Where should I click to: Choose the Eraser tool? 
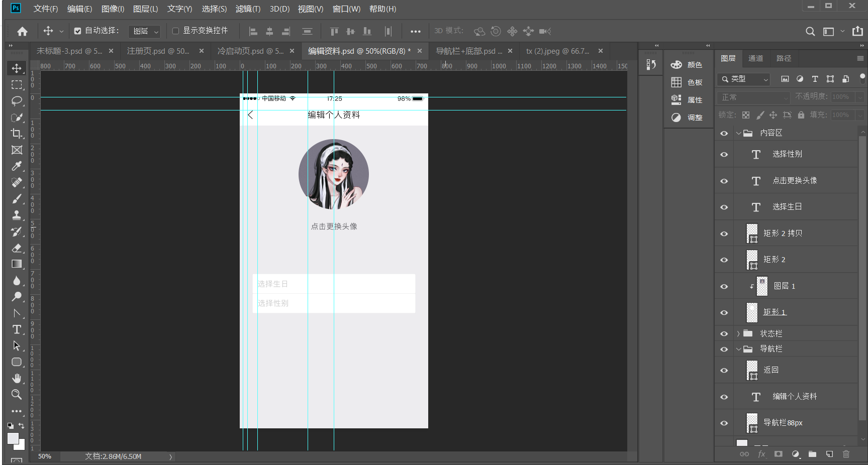point(17,248)
